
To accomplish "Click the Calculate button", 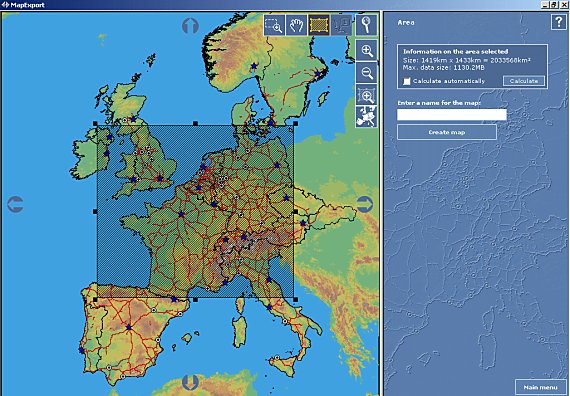I will pos(524,81).
